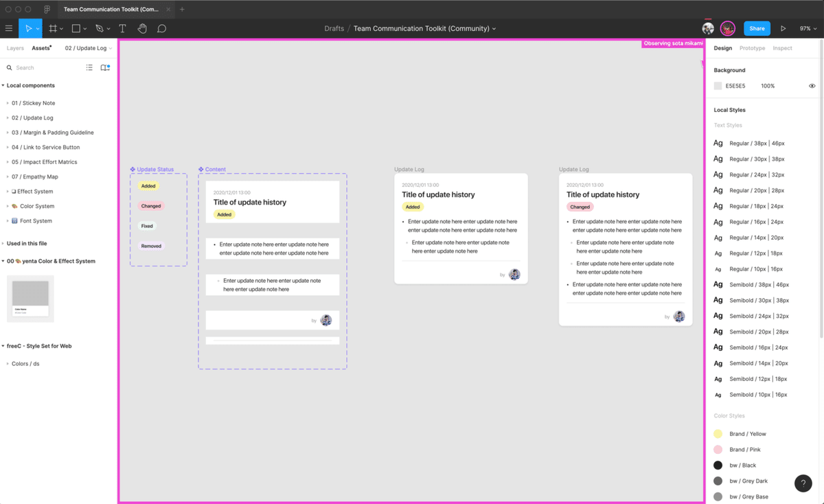824x504 pixels.
Task: Open Frame tool options dropdown arrow
Action: pos(62,29)
